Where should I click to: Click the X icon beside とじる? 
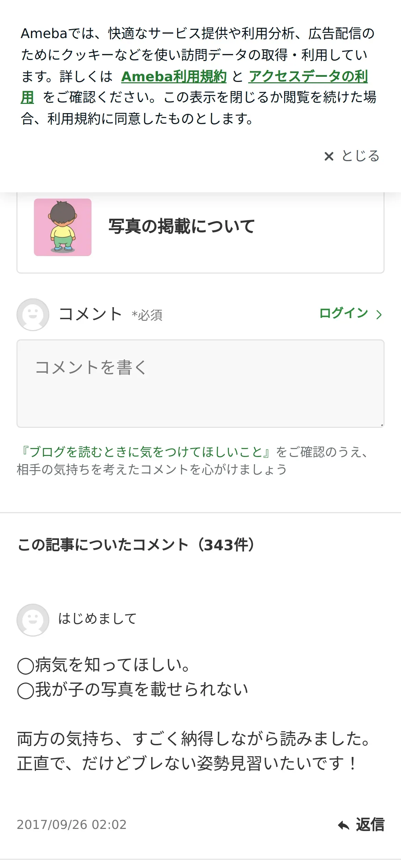pyautogui.click(x=329, y=156)
